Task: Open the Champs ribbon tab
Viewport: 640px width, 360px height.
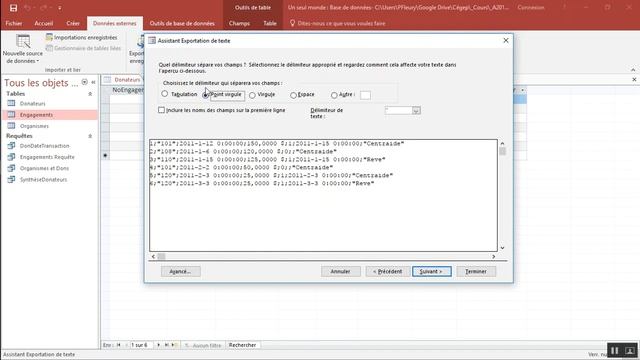Action: tap(239, 23)
